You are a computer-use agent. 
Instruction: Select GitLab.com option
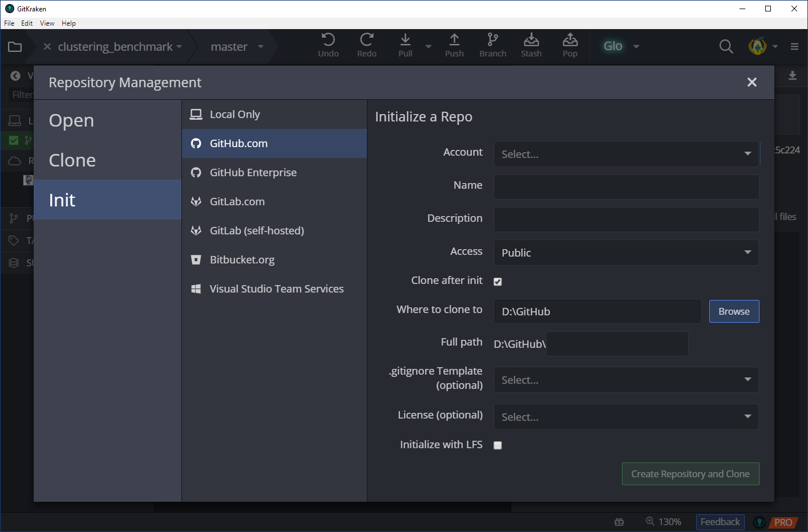(274, 201)
